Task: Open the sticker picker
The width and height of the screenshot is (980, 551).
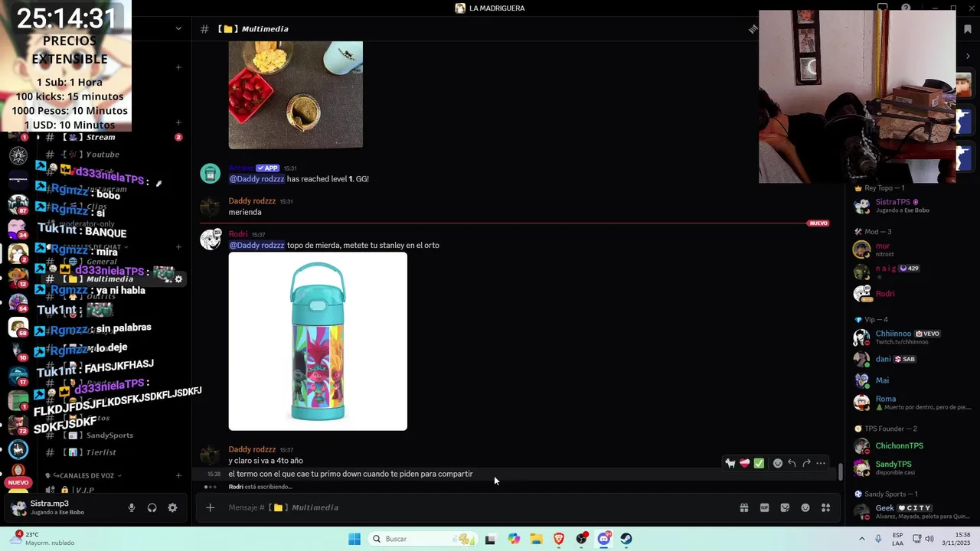Action: [785, 507]
